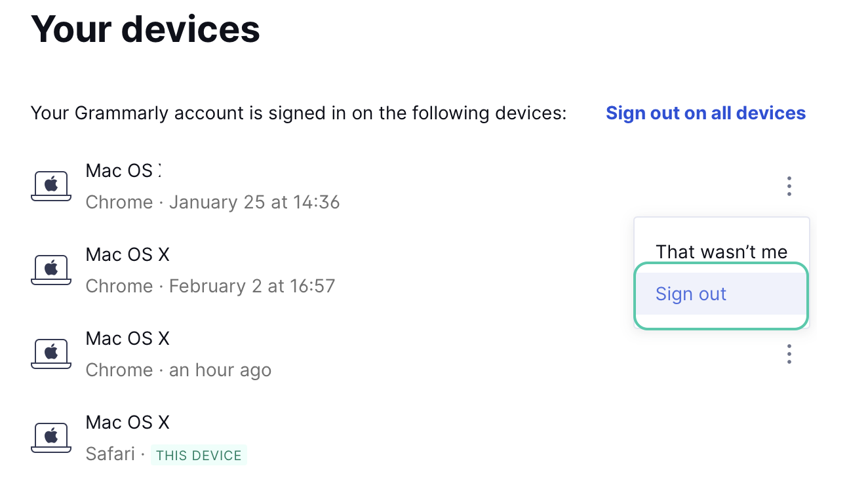Image resolution: width=868 pixels, height=489 pixels.
Task: Choose 'That wasn't me' from the menu
Action: [x=721, y=252]
